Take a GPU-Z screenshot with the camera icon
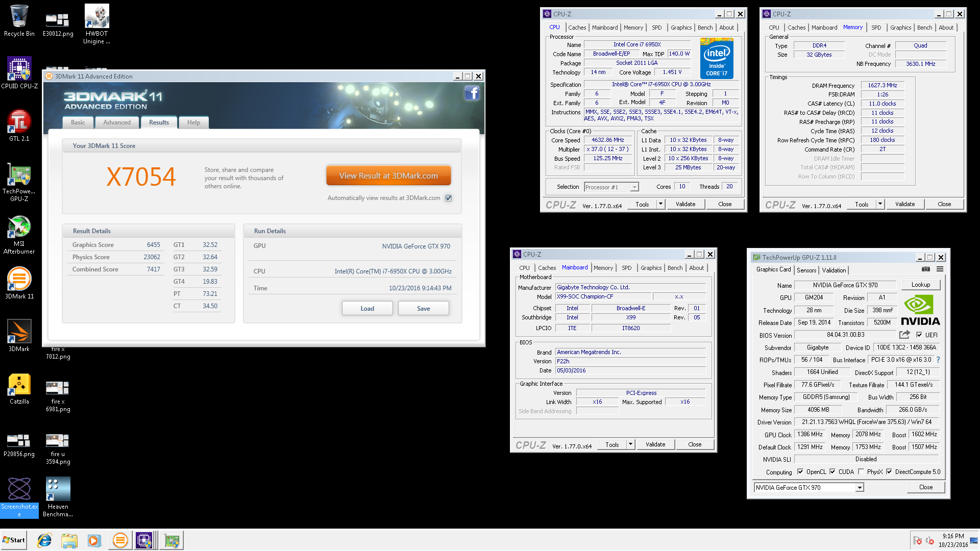Image resolution: width=980 pixels, height=551 pixels. point(926,269)
